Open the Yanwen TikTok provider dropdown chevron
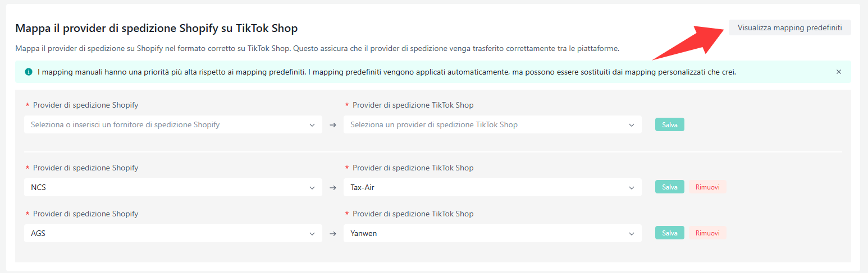The width and height of the screenshot is (868, 273). pos(632,233)
